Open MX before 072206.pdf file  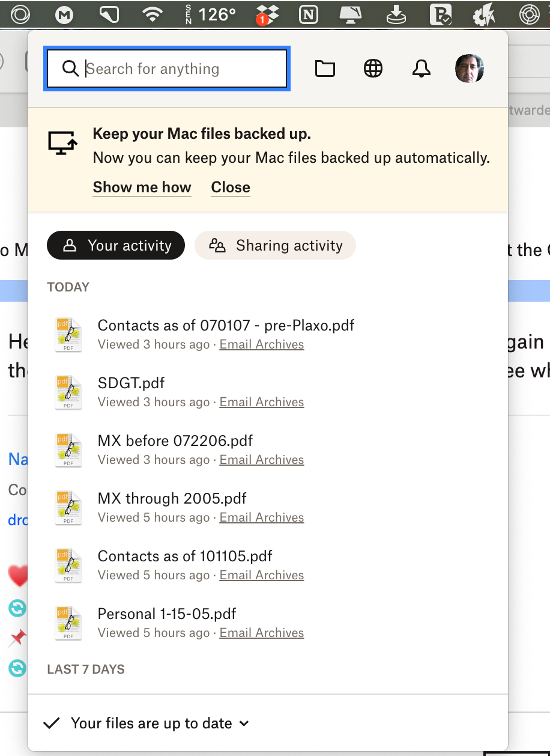[175, 441]
